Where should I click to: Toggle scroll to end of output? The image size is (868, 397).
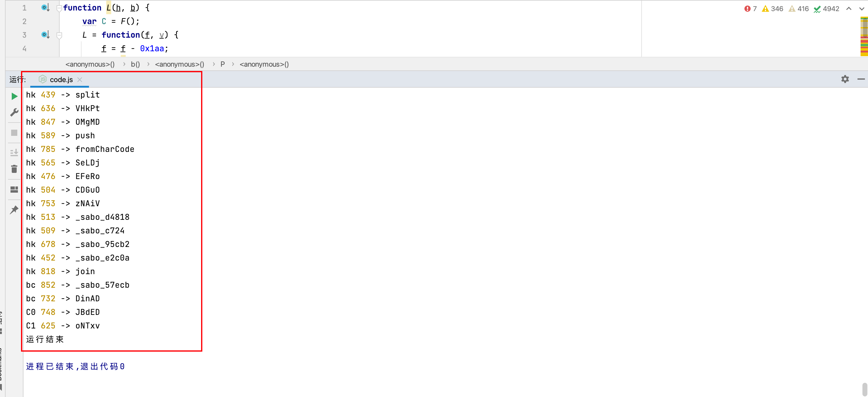point(14,153)
